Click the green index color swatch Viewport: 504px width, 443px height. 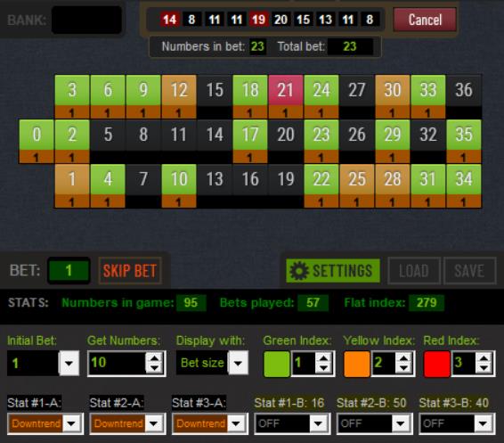click(x=276, y=364)
